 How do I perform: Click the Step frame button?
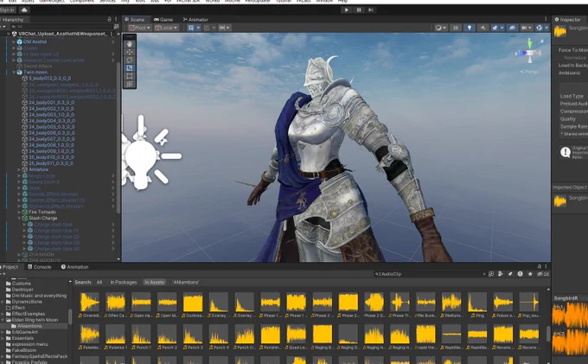click(x=370, y=10)
